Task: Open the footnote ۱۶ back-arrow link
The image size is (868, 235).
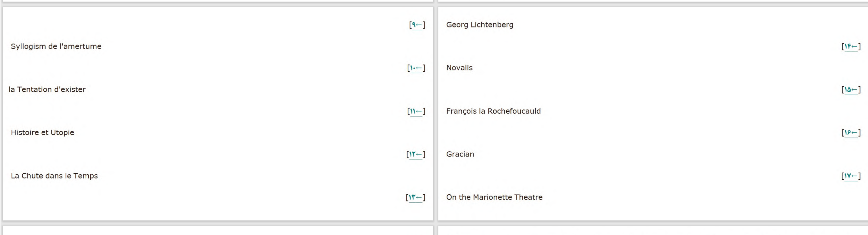Action: (851, 133)
